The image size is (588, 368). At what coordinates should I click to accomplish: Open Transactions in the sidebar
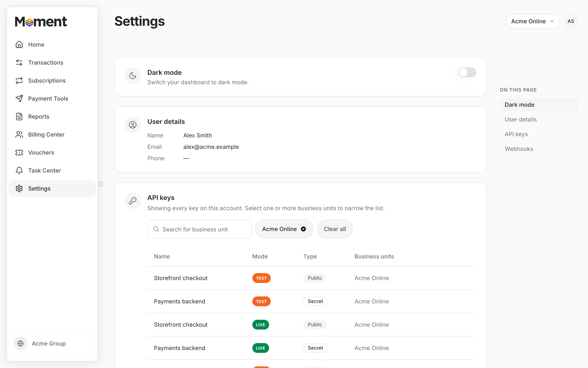[52, 63]
